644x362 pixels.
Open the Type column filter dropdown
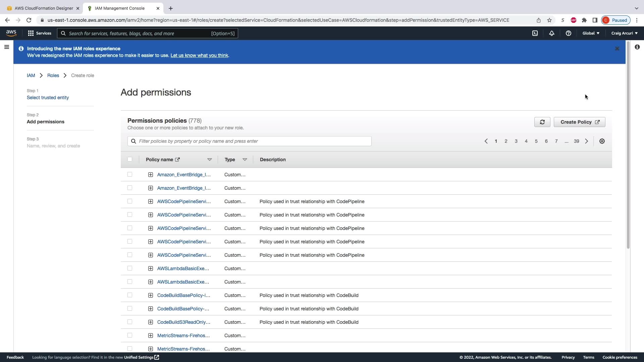pyautogui.click(x=245, y=160)
